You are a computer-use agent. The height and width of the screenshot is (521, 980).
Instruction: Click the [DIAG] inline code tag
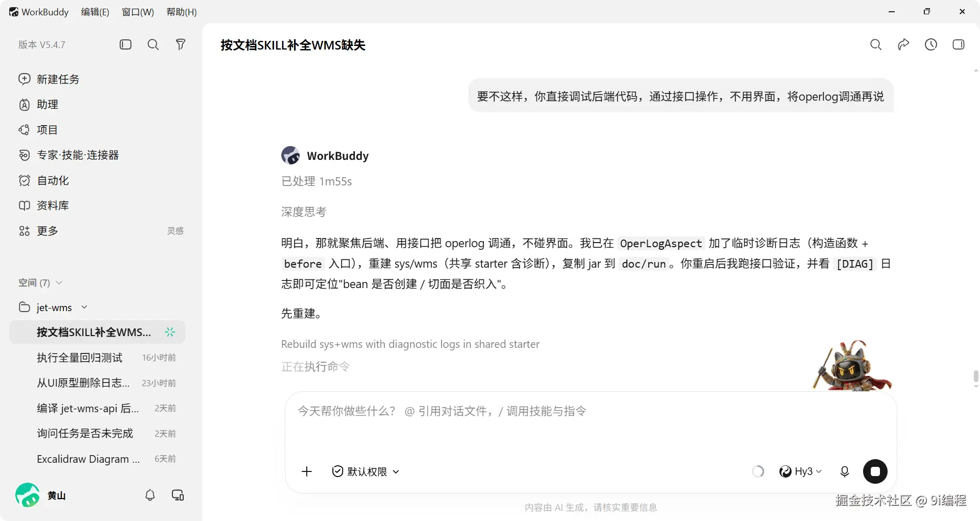coord(855,264)
